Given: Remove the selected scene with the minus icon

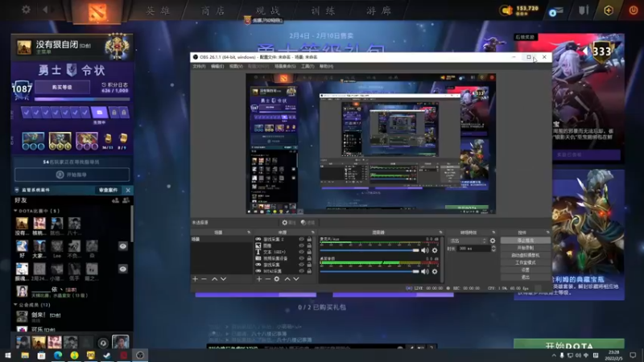Looking at the screenshot, I should coord(204,279).
